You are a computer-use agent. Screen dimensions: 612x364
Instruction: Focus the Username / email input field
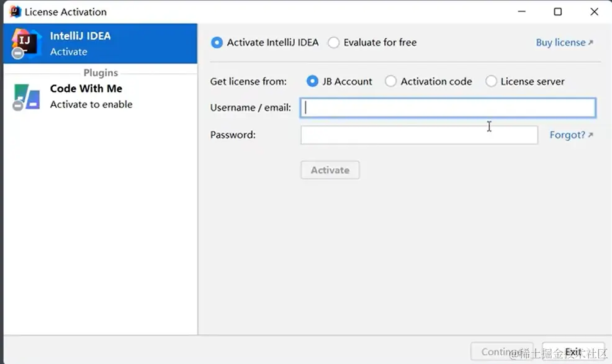(x=448, y=108)
